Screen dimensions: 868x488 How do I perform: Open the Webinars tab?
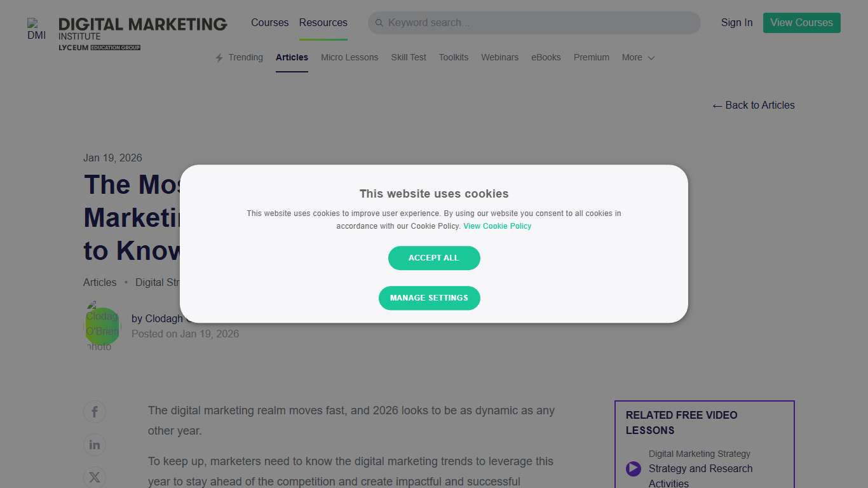pos(499,57)
